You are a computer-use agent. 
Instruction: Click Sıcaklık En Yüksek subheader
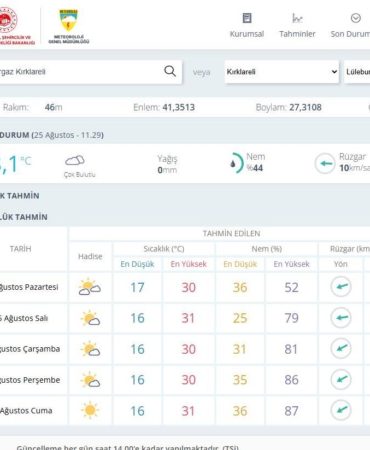(x=188, y=264)
